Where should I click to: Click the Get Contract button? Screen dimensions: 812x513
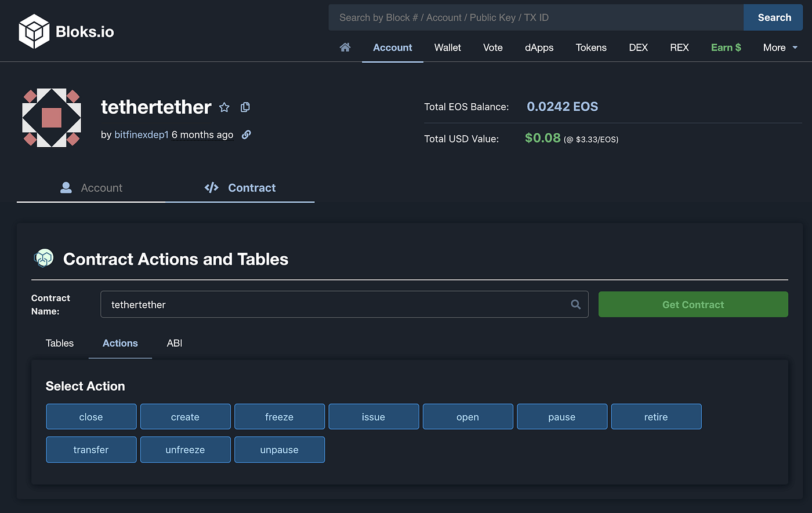[693, 304]
